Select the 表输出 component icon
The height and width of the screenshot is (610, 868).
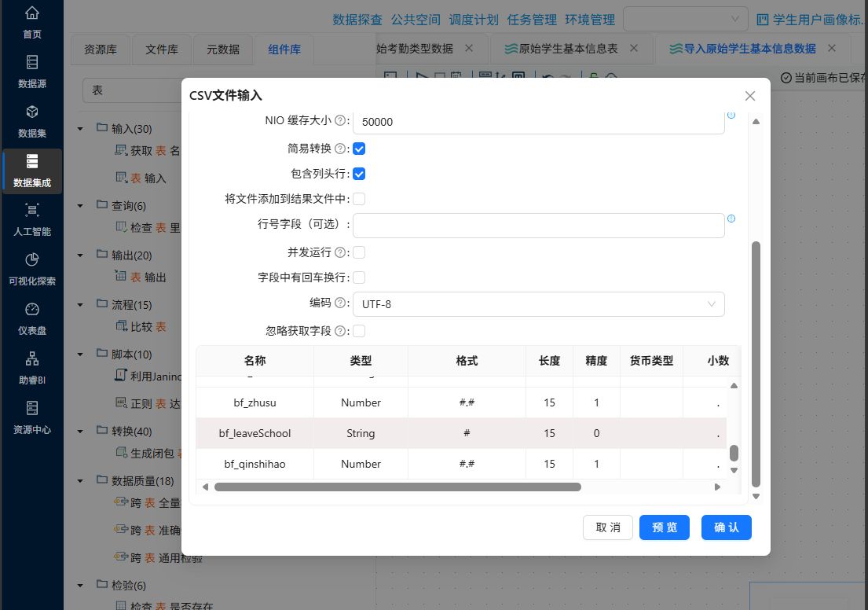click(x=120, y=276)
